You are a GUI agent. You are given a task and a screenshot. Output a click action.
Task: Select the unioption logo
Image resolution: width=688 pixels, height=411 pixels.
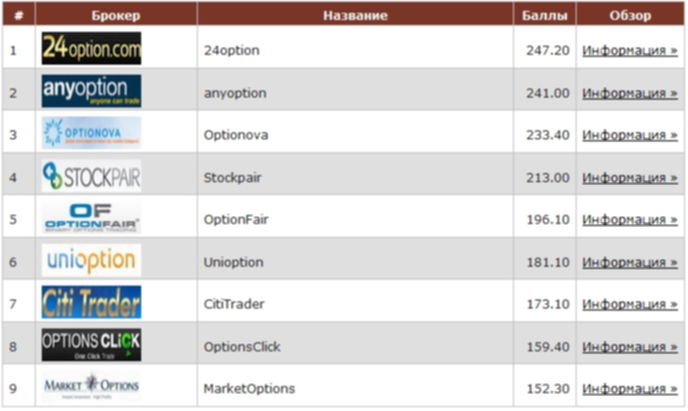91,260
